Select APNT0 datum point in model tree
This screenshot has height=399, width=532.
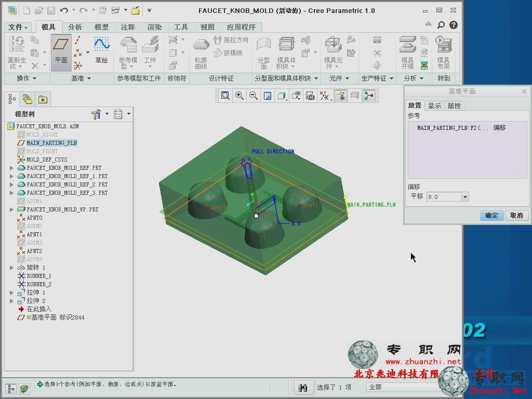(34, 218)
